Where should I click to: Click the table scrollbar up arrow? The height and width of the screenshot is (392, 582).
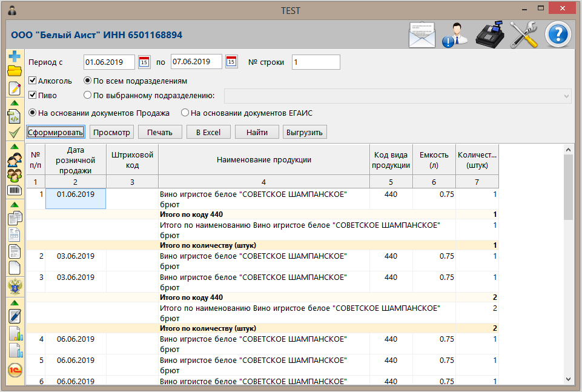(568, 149)
